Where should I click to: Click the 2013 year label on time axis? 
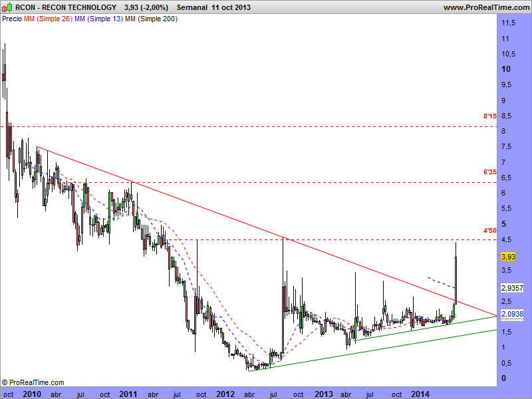pos(324,394)
